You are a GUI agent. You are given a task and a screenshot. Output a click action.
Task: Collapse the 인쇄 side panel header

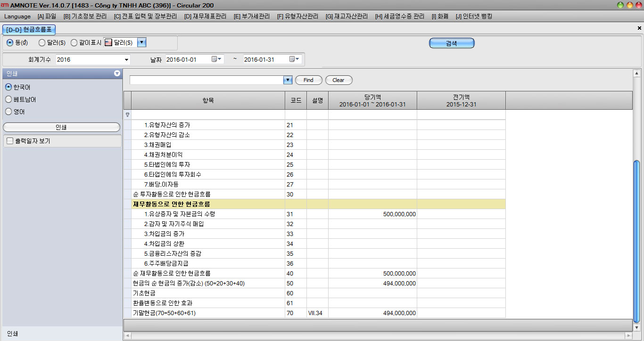tap(117, 73)
